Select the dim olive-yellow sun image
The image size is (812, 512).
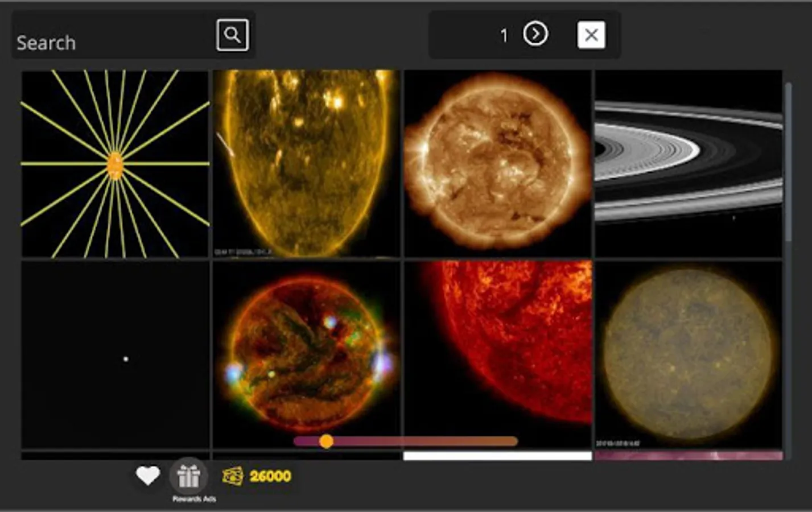689,355
